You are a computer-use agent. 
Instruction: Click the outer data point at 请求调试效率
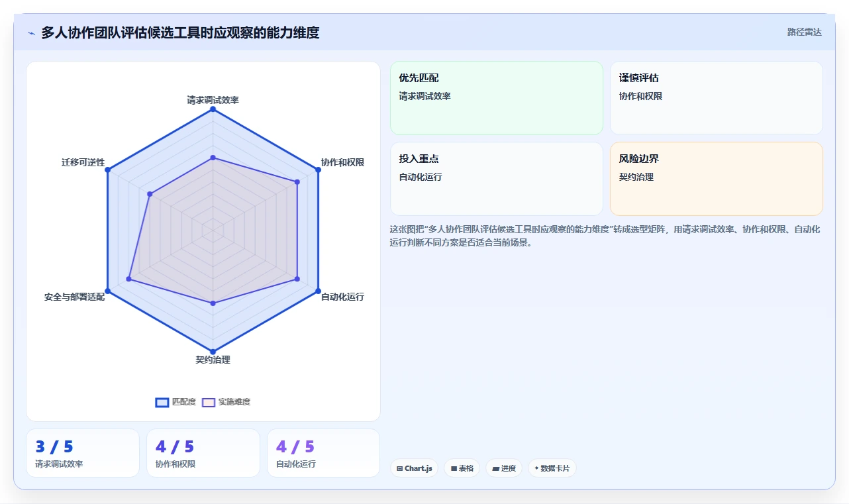(x=213, y=109)
